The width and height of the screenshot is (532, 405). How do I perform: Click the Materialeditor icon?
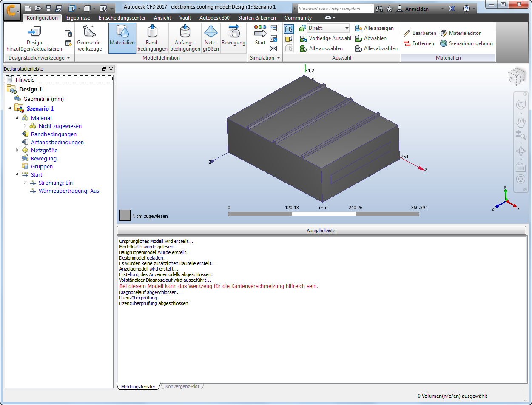pyautogui.click(x=444, y=33)
